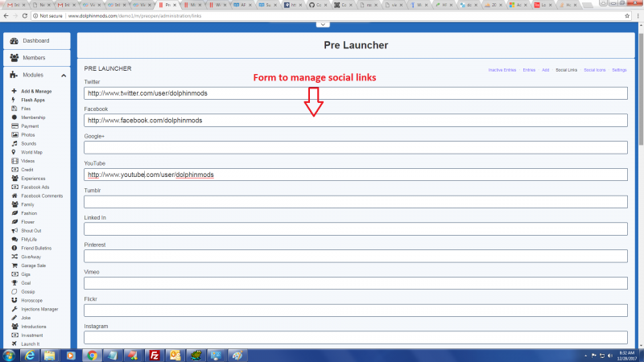The width and height of the screenshot is (644, 362).
Task: Click the World Map pin icon
Action: tap(14, 152)
